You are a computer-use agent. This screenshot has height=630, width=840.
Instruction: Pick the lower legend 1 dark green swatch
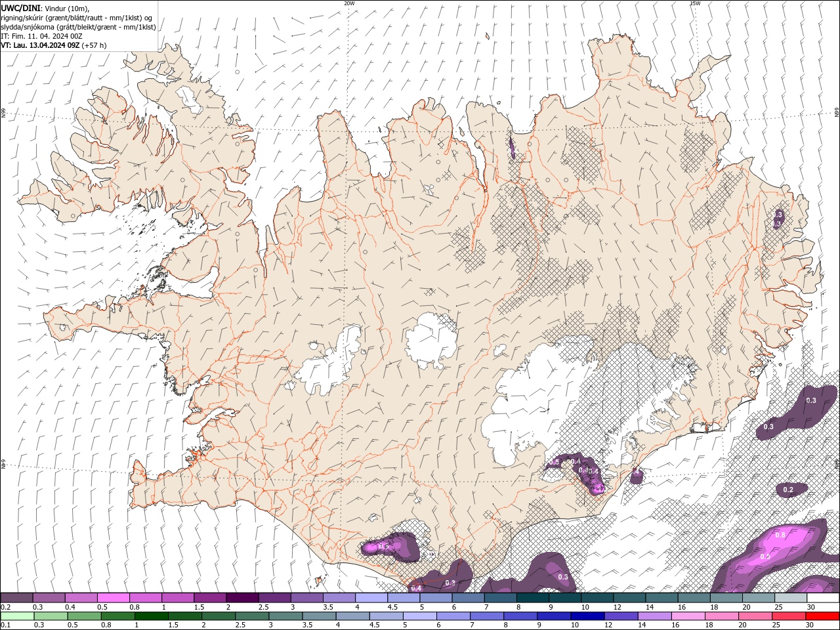(x=151, y=616)
